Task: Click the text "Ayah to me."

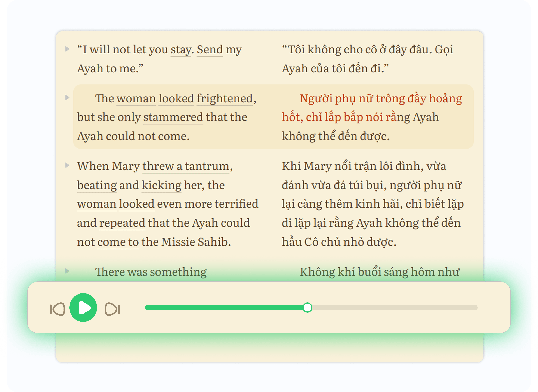Action: tap(110, 69)
